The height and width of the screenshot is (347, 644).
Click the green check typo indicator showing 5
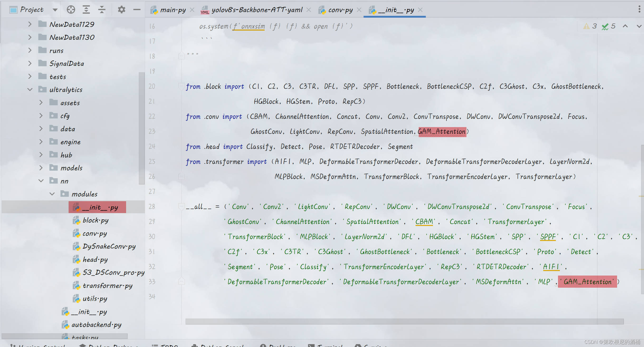pos(609,26)
